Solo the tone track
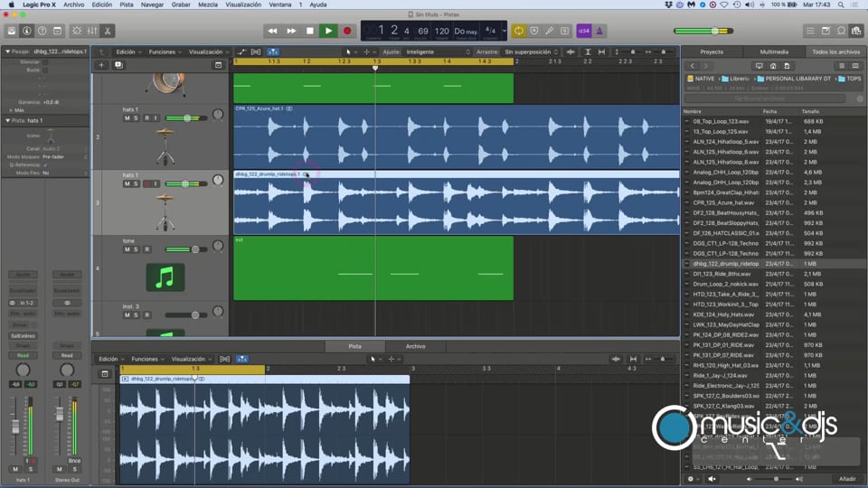This screenshot has width=868, height=488. point(136,249)
